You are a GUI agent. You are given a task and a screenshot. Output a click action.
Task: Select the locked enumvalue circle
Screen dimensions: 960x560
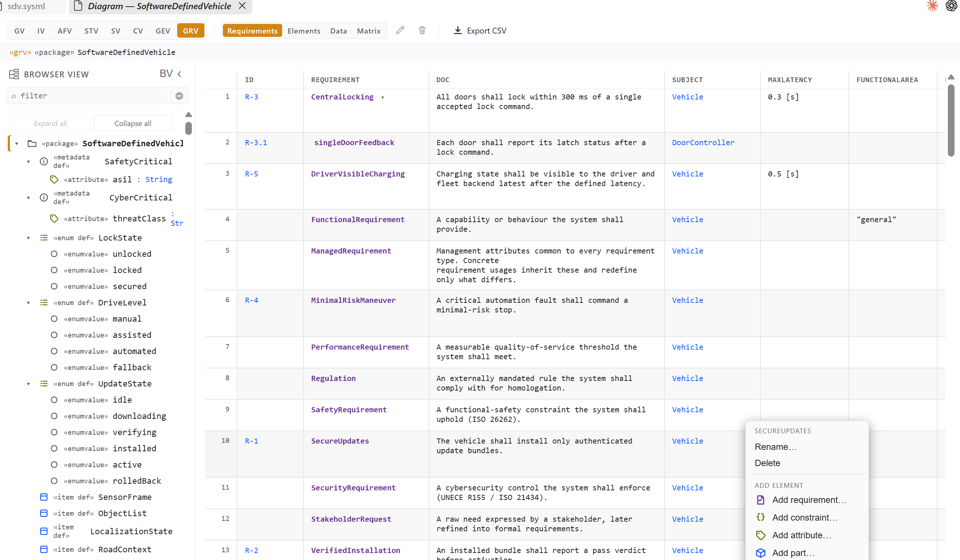coord(54,270)
